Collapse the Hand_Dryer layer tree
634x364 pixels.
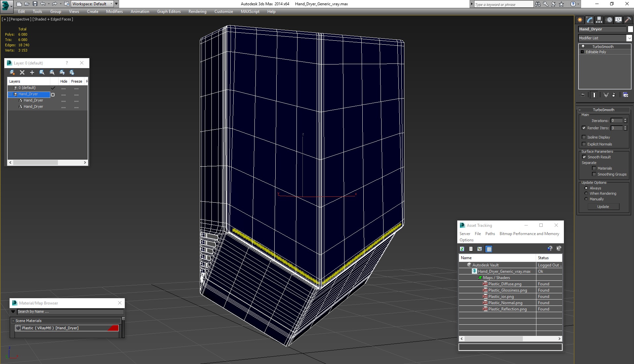click(x=10, y=94)
